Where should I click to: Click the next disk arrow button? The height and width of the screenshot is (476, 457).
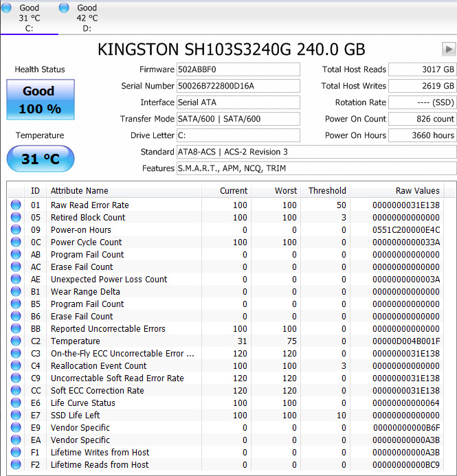pyautogui.click(x=449, y=49)
